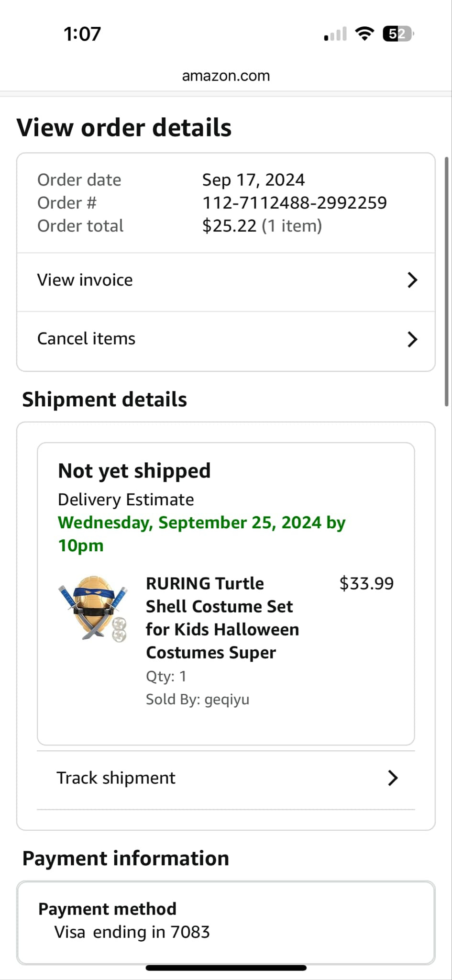This screenshot has height=980, width=452.
Task: Tap the seller name geqiyu
Action: 226,700
